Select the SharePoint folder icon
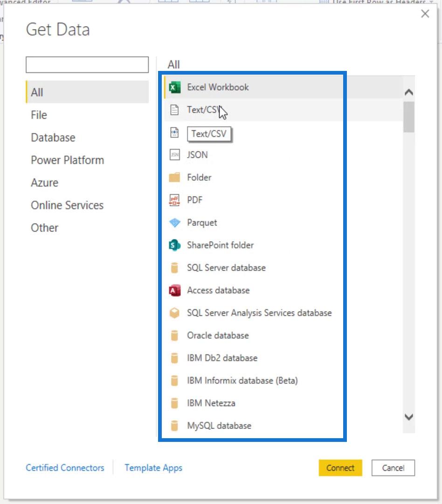The height and width of the screenshot is (504, 442). (x=174, y=245)
